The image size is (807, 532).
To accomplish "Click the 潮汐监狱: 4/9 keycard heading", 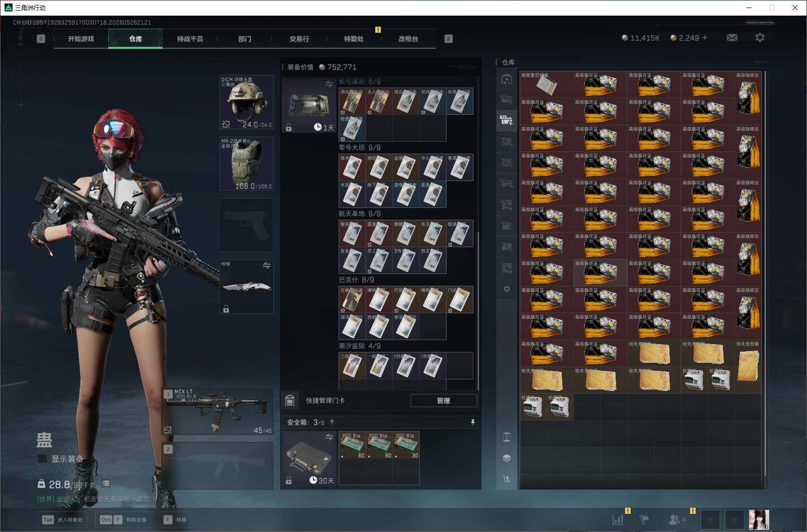I will [x=360, y=346].
